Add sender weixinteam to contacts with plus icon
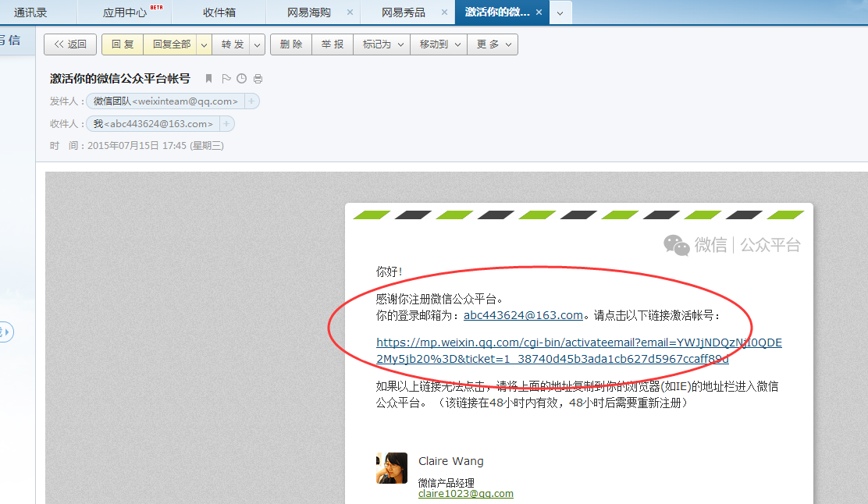 pos(251,101)
